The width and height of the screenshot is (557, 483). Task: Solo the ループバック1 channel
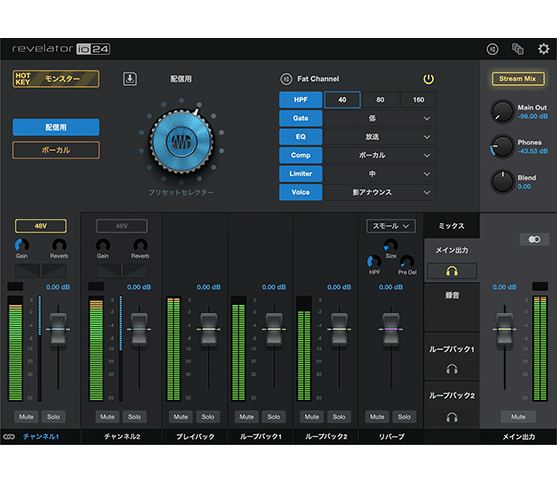click(x=274, y=417)
